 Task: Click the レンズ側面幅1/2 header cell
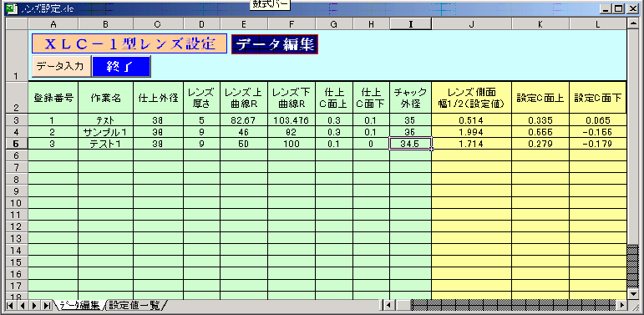pyautogui.click(x=471, y=97)
